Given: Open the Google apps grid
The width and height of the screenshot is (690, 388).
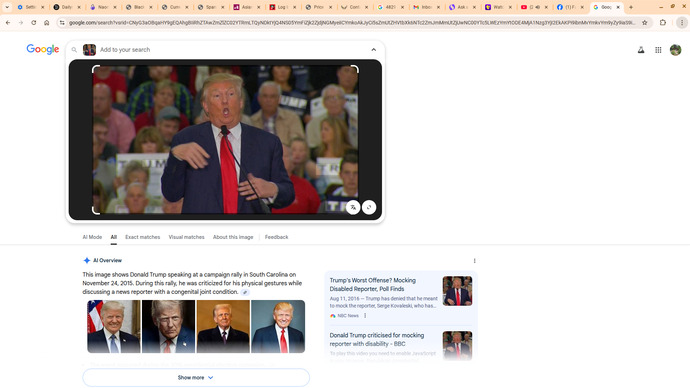Looking at the screenshot, I should pyautogui.click(x=658, y=50).
